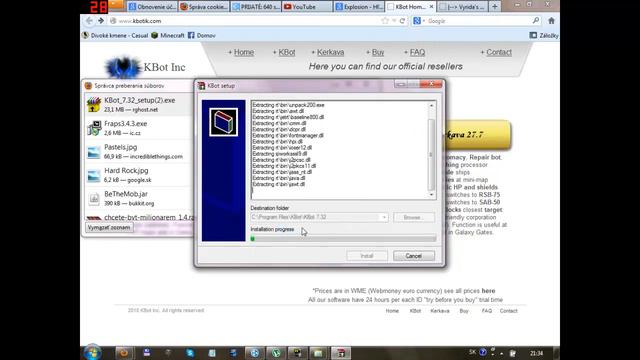This screenshot has height=360, width=640.
Task: Click the Pastels.jpg download thumbnail icon
Action: coord(94,152)
